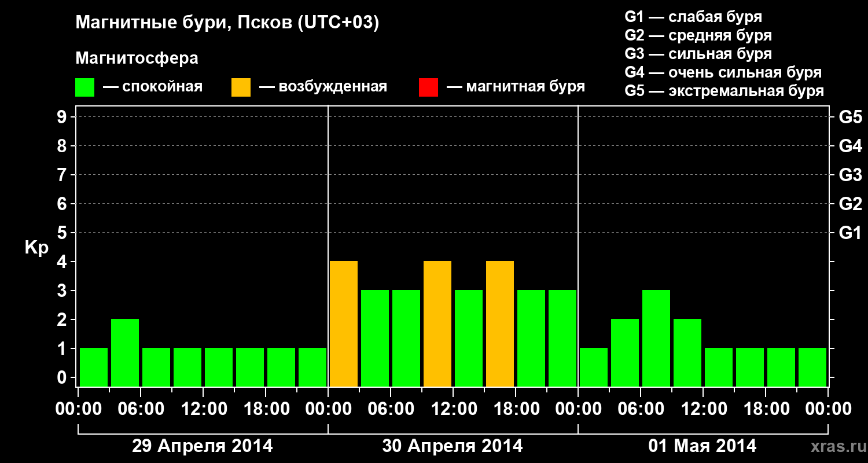
Task: Click the first green bar starting 00:00 on 29 April
Action: pyautogui.click(x=94, y=367)
